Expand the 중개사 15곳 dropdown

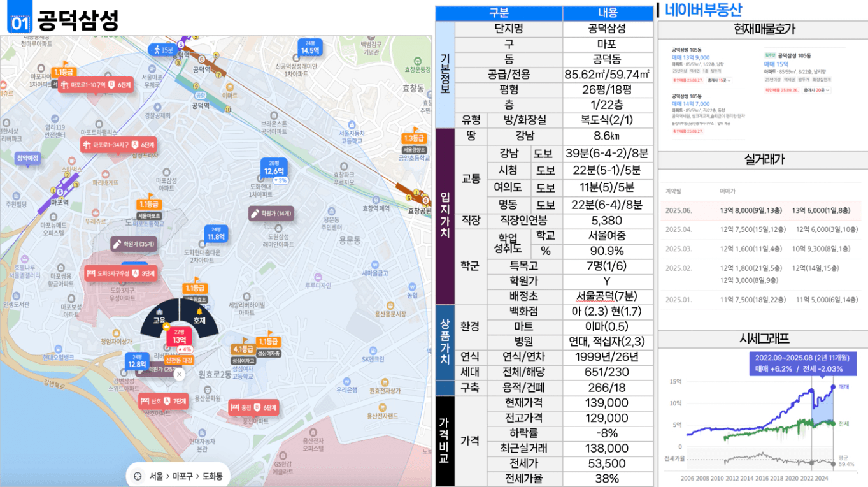[719, 80]
